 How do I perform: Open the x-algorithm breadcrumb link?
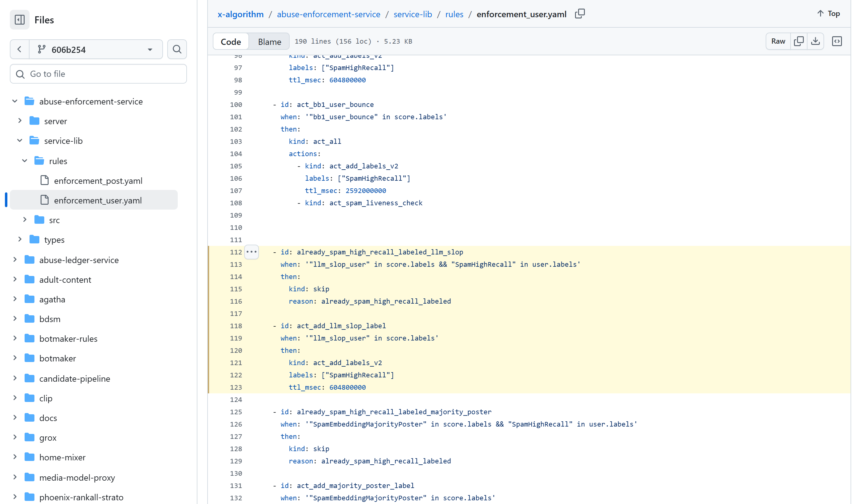tap(240, 14)
